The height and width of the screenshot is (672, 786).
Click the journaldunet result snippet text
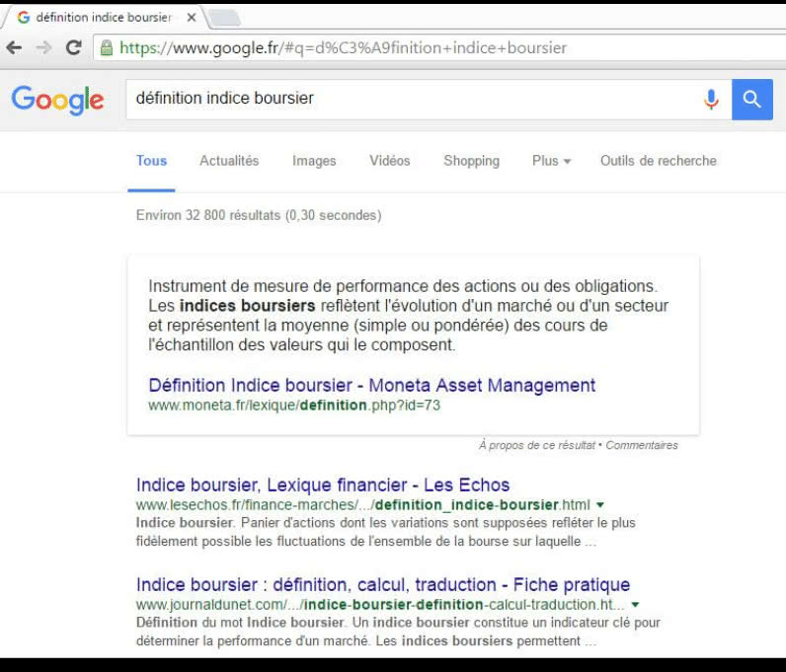(x=398, y=632)
